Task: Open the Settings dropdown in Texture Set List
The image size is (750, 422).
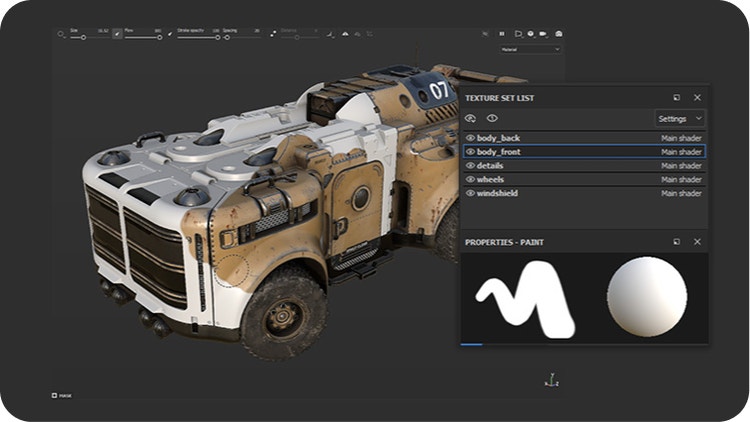Action: tap(679, 118)
